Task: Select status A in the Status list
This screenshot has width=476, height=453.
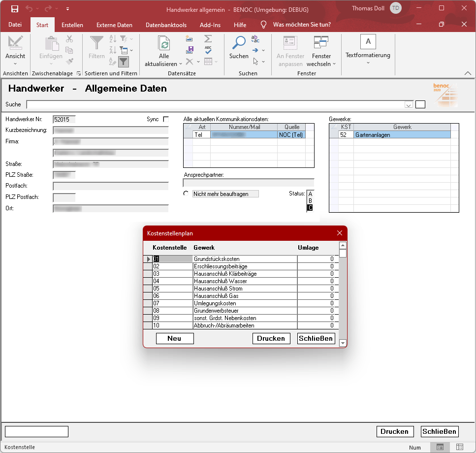Action: [x=310, y=194]
